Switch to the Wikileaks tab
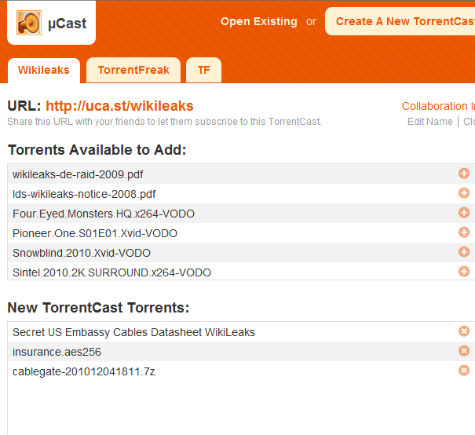The height and width of the screenshot is (435, 475). 44,70
